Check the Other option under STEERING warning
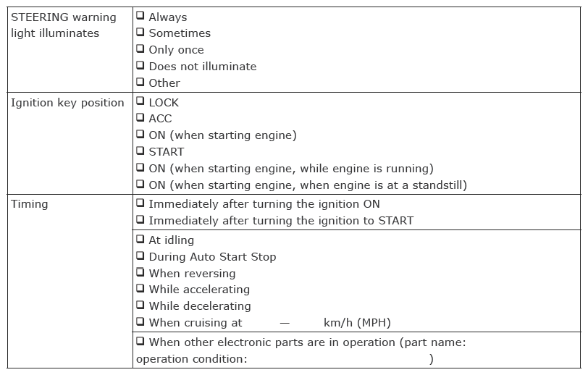 (140, 82)
